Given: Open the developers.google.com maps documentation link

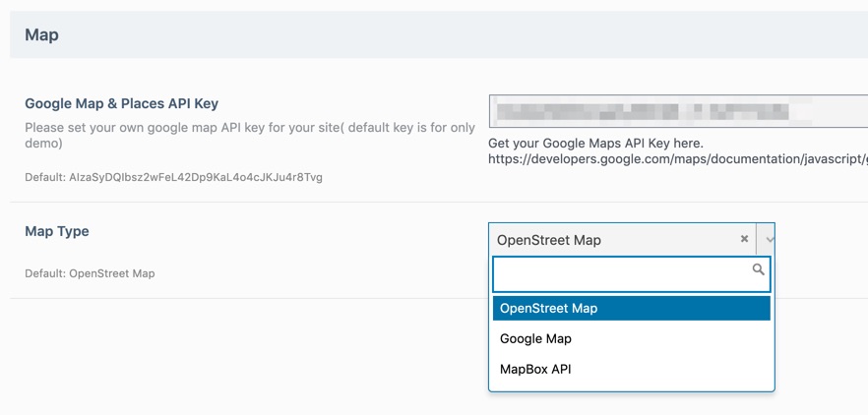Looking at the screenshot, I should point(677,159).
